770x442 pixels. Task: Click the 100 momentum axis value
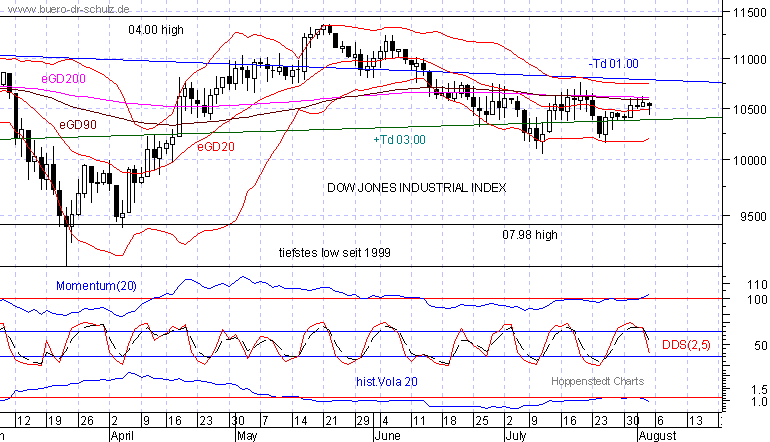[x=757, y=299]
